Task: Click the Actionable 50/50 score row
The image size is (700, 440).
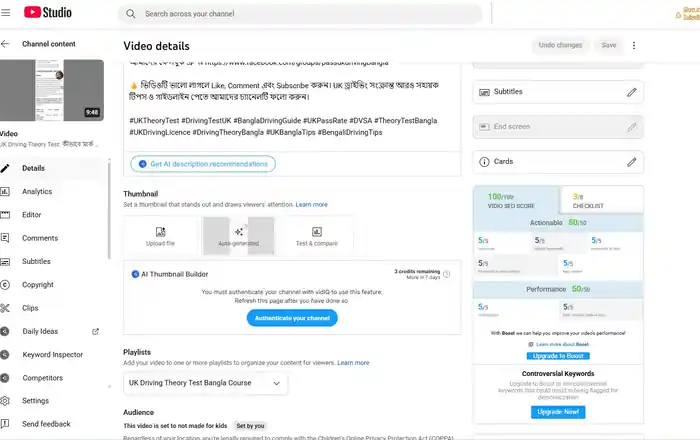Action: [558, 223]
